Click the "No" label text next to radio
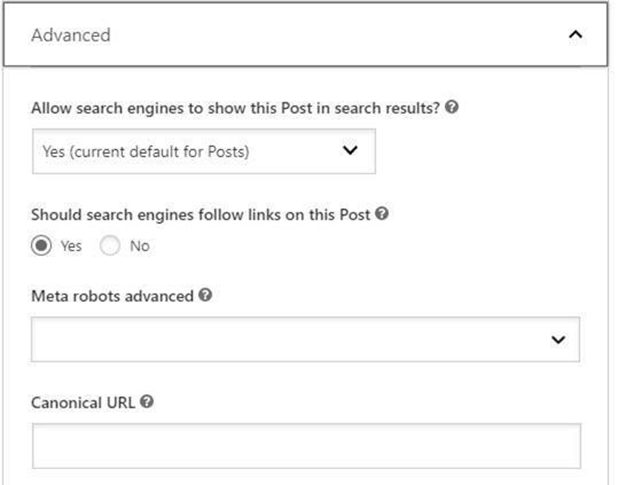 (140, 246)
